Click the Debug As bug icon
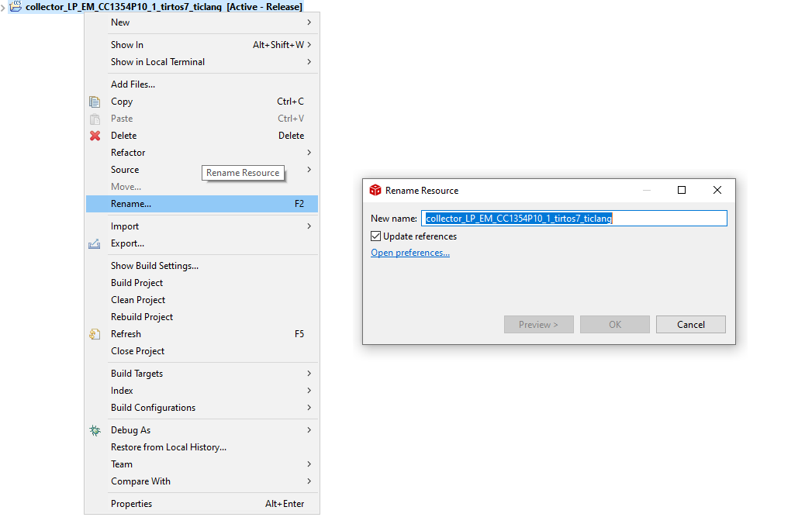Viewport: 812px width, 524px height. [95, 430]
